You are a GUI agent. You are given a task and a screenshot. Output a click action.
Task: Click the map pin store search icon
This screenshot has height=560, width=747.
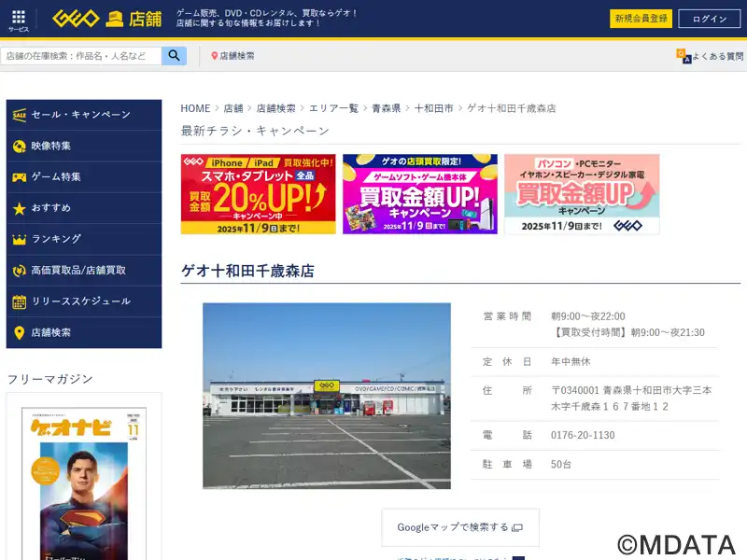215,56
